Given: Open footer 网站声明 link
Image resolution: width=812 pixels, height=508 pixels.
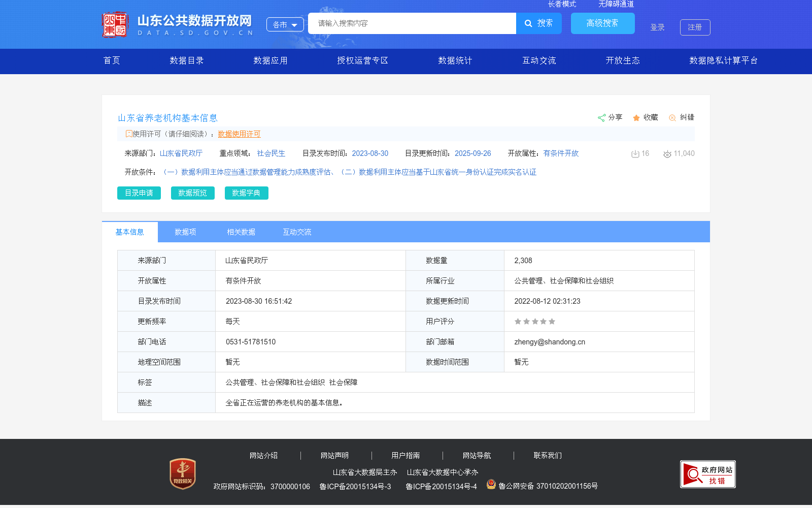Looking at the screenshot, I should point(335,456).
